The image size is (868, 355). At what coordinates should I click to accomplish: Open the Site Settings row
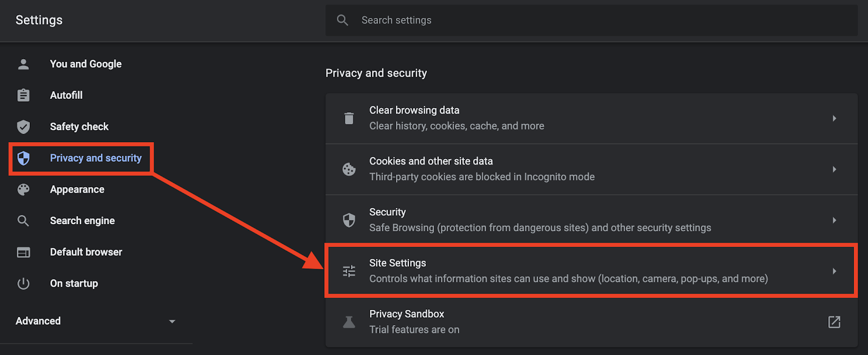(591, 271)
